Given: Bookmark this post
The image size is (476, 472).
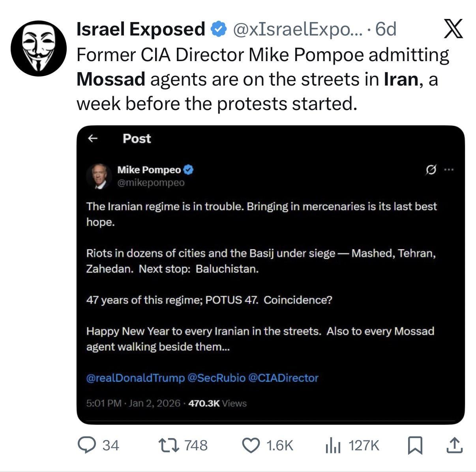Looking at the screenshot, I should [x=415, y=446].
